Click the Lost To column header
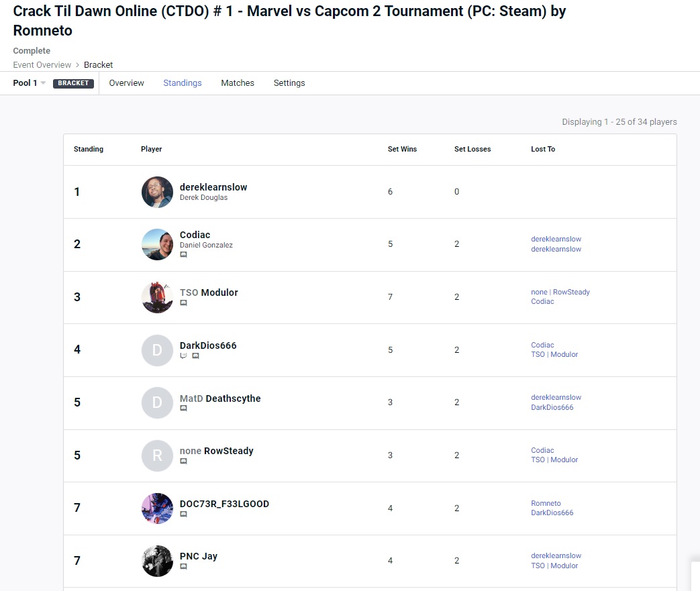 point(543,149)
